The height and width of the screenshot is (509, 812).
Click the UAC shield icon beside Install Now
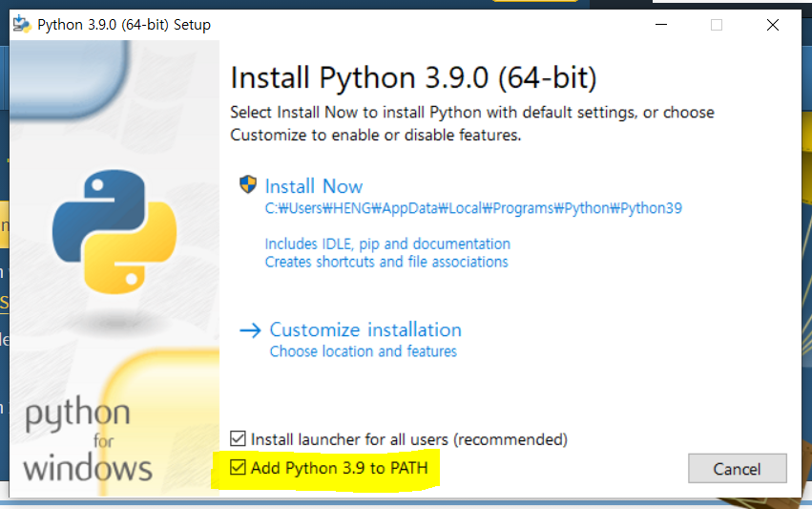tap(248, 184)
